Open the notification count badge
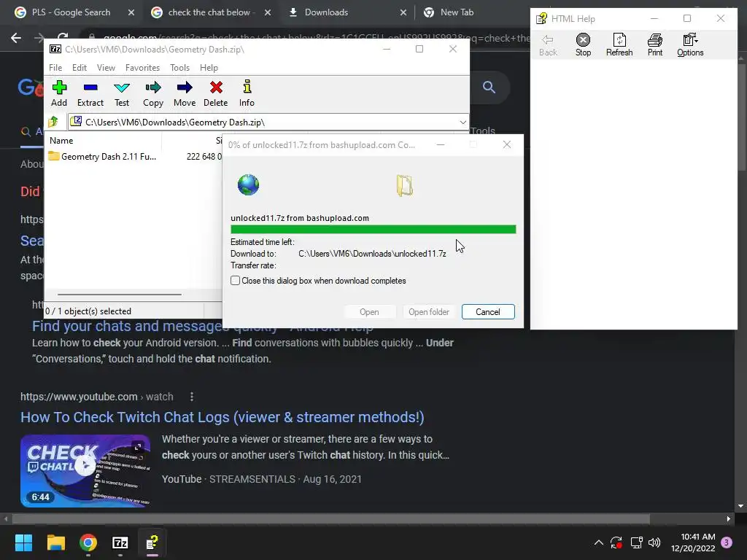 click(x=727, y=542)
